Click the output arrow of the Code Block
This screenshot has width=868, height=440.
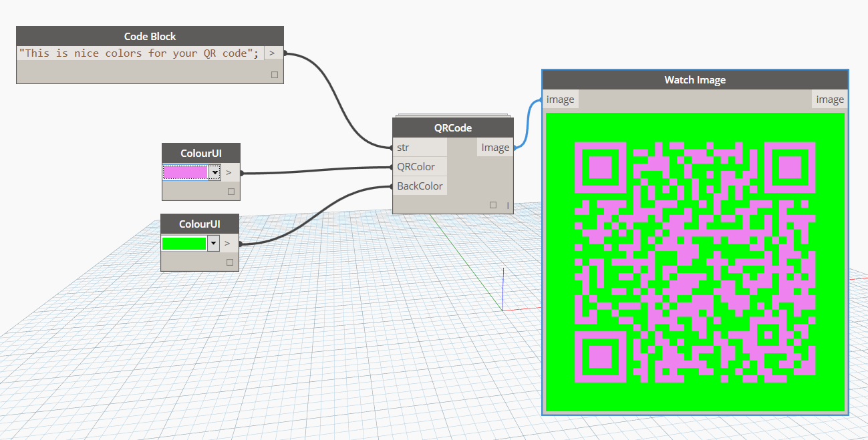click(x=273, y=53)
